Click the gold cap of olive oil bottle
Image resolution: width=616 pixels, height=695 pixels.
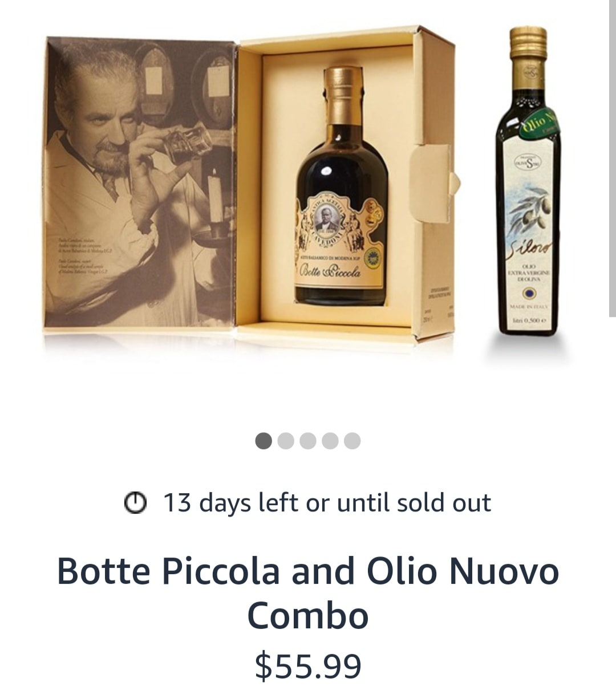coord(528,43)
